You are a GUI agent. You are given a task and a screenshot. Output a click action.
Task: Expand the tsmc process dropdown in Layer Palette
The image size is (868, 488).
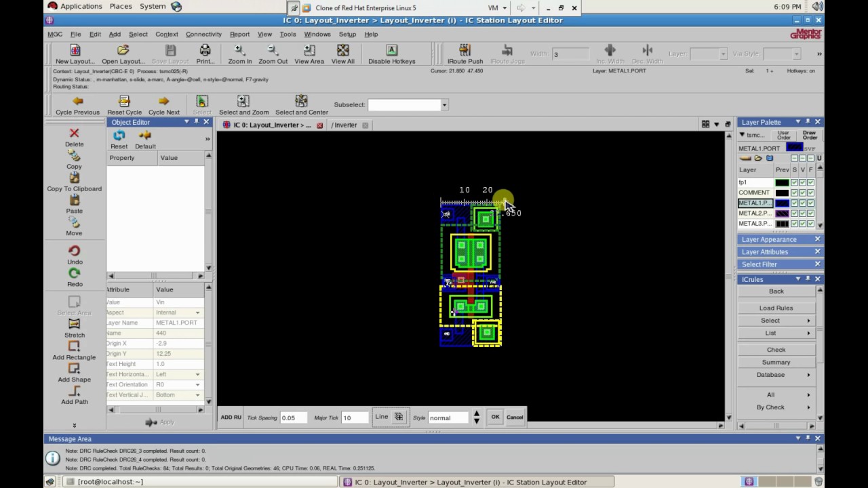pos(742,135)
